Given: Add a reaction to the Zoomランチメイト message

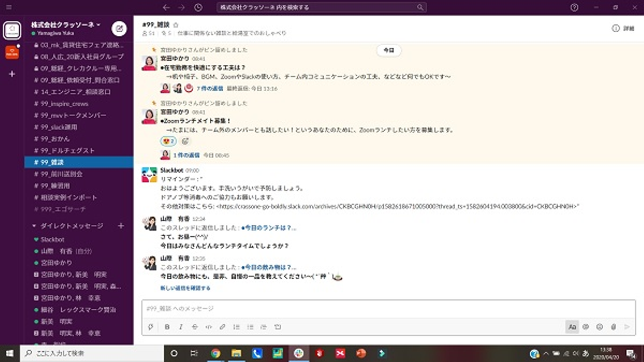Looking at the screenshot, I should point(186,141).
